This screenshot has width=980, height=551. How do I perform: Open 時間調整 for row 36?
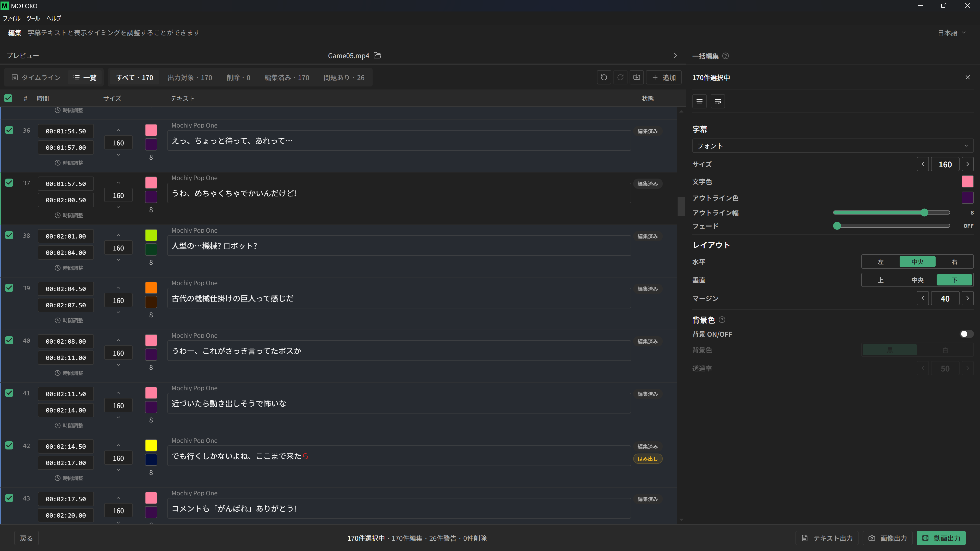click(x=69, y=163)
